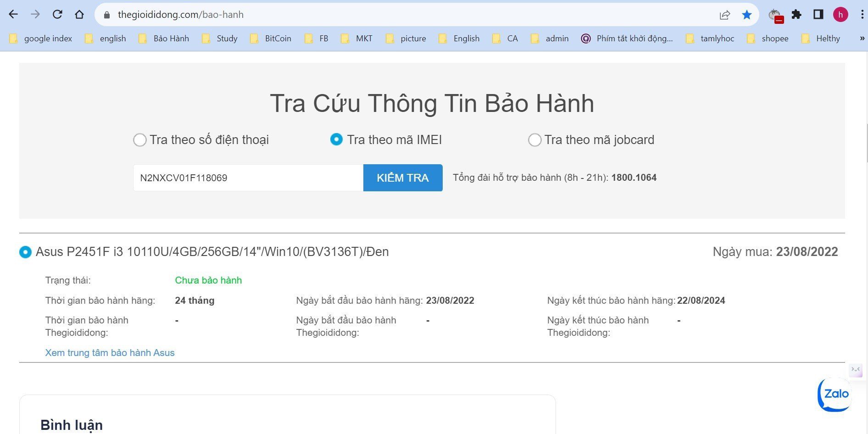Viewport: 868px width, 434px height.
Task: Click the small collapse icon above Zalo
Action: click(856, 369)
